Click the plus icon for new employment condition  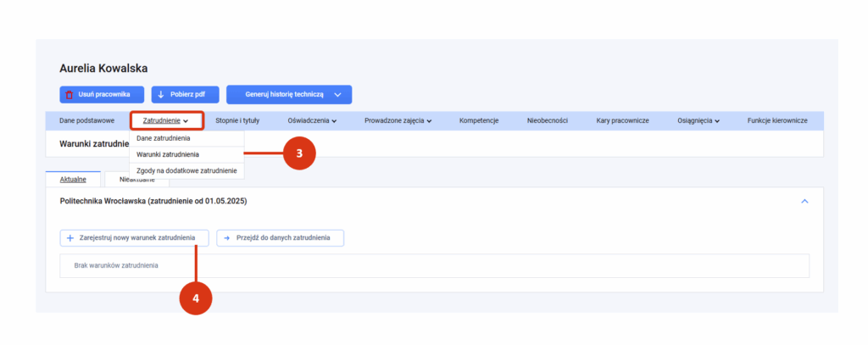(x=70, y=238)
